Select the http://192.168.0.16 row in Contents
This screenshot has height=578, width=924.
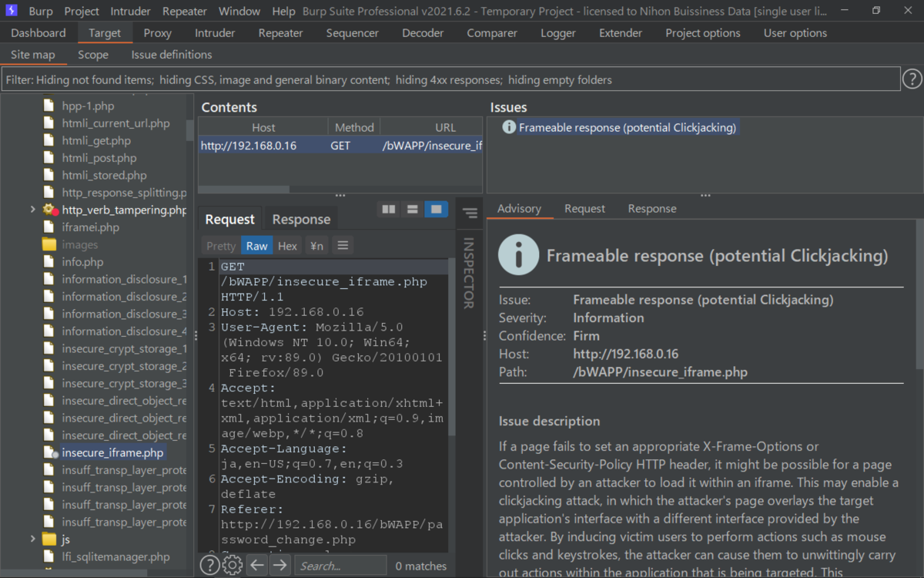[340, 145]
